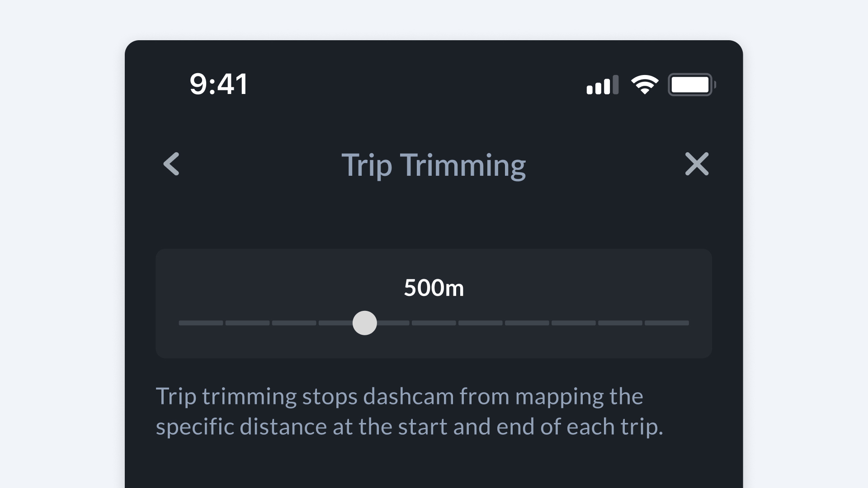Set slider to the third track segment
The image size is (868, 488).
coord(294,323)
